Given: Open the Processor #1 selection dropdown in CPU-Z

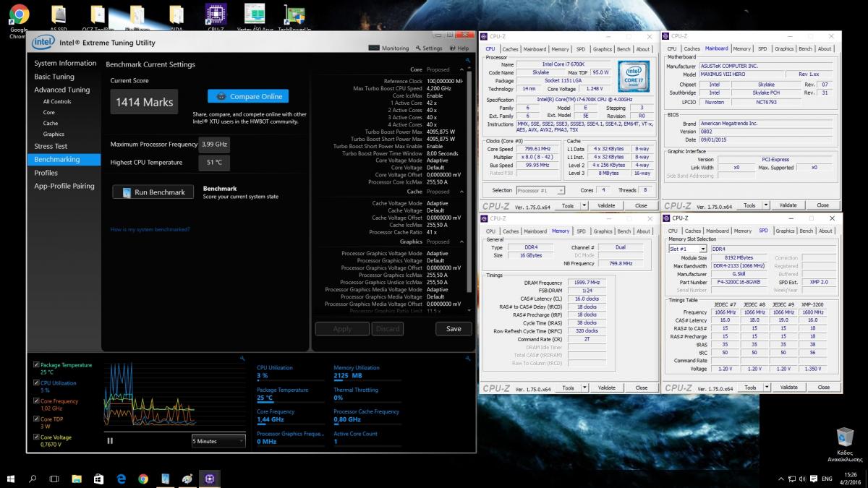Looking at the screenshot, I should click(x=541, y=191).
